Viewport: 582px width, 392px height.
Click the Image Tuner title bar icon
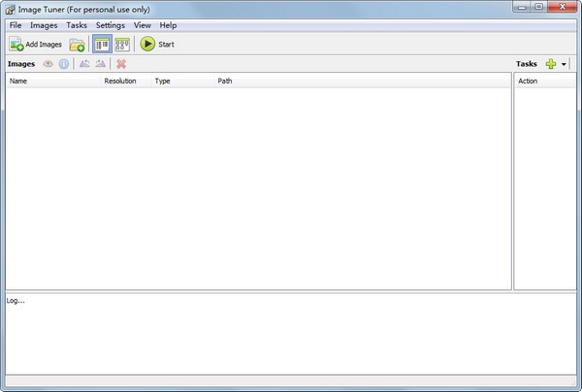pyautogui.click(x=11, y=10)
